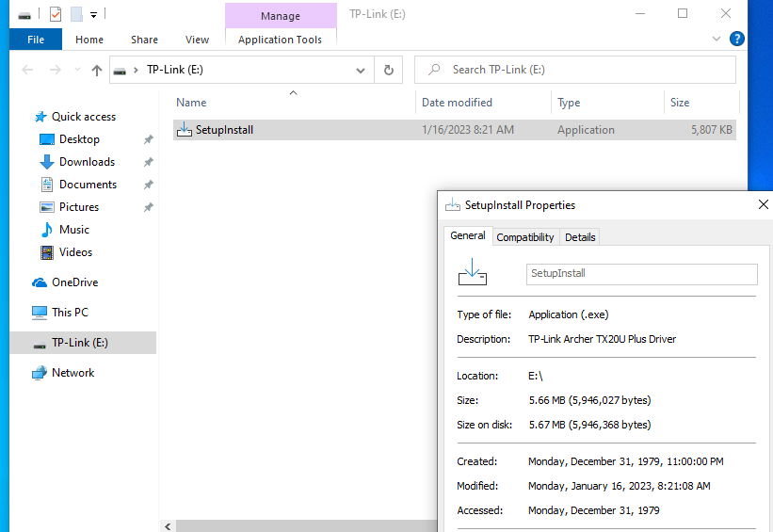This screenshot has height=532, width=773.
Task: Go back with the left arrow
Action: pyautogui.click(x=27, y=70)
